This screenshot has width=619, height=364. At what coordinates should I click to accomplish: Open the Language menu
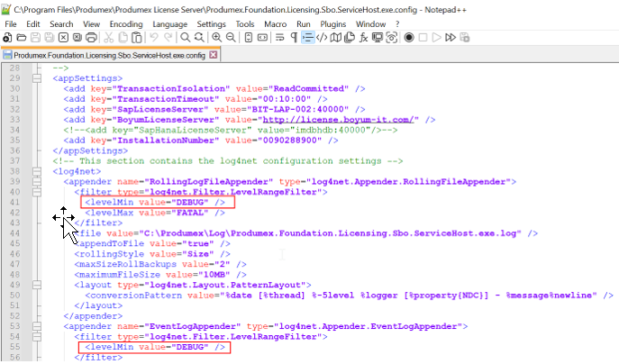pos(170,24)
